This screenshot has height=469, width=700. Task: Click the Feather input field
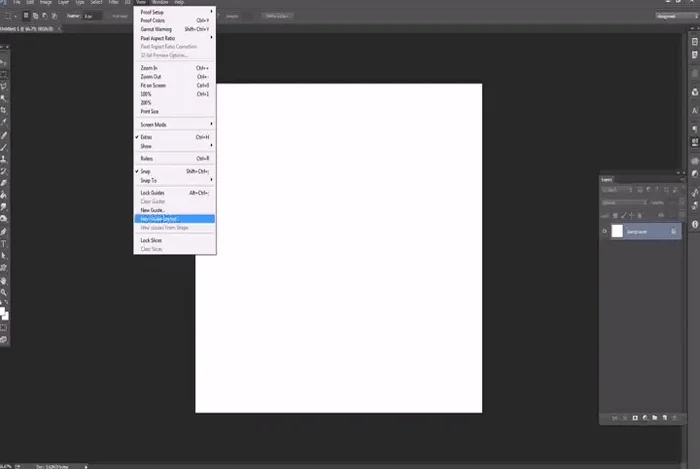click(93, 16)
